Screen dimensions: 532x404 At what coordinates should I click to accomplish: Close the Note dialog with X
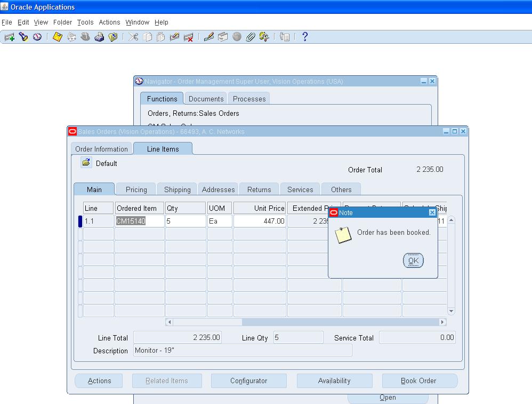point(432,212)
